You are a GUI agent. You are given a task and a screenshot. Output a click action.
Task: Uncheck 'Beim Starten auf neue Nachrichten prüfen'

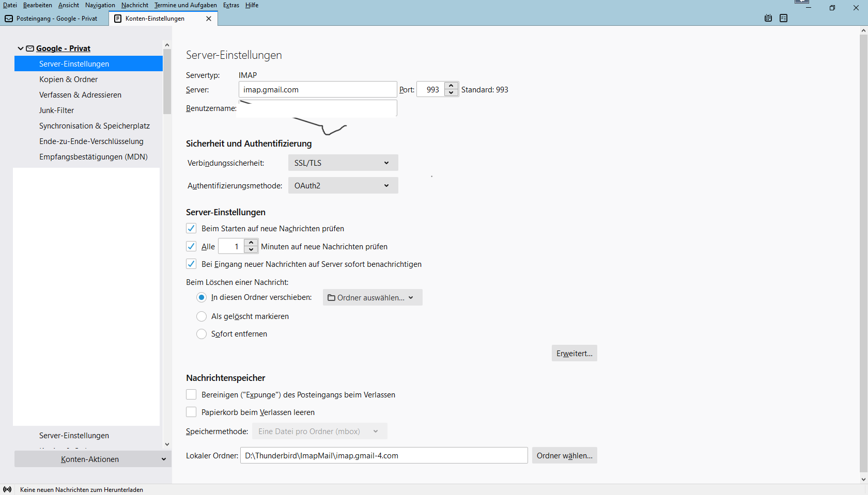coord(191,228)
